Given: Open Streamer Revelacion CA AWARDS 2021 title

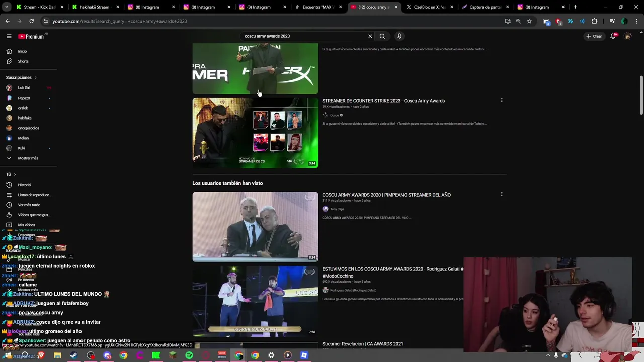Looking at the screenshot, I should [x=363, y=344].
